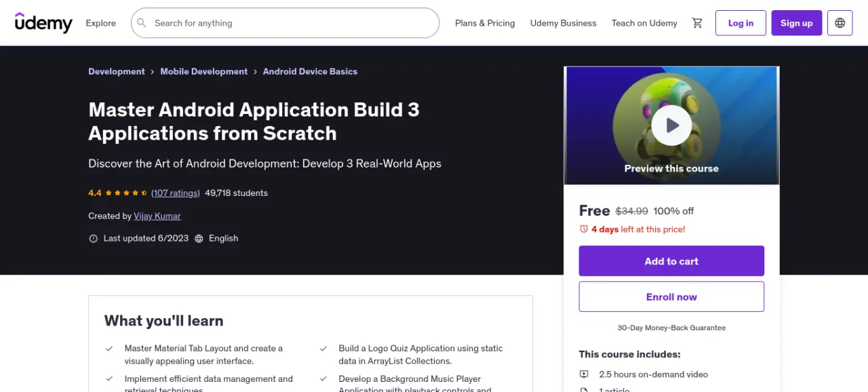Click the 30-Day Money-Back Guarantee text
This screenshot has width=868, height=392.
pos(671,328)
